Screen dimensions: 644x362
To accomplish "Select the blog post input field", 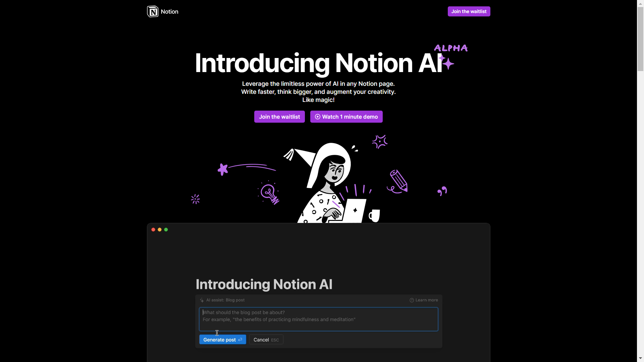I will click(318, 318).
